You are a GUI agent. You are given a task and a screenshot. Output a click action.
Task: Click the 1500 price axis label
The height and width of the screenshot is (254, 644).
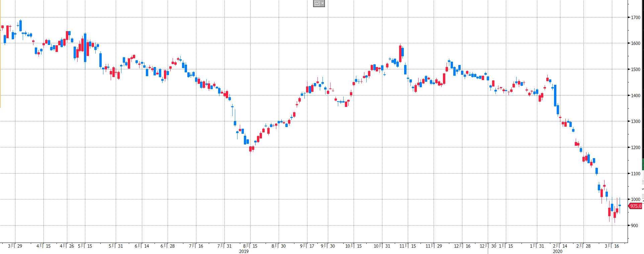(x=635, y=69)
